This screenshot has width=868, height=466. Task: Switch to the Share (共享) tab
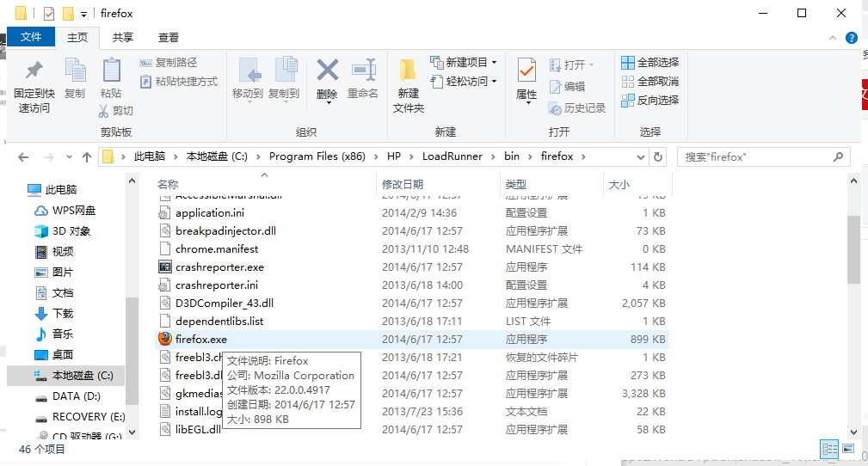(123, 38)
